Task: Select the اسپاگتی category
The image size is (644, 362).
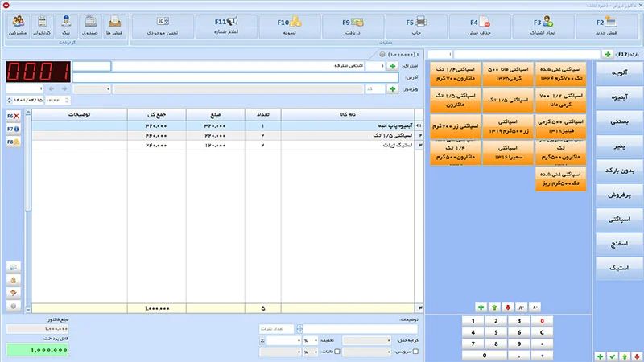Action: 619,219
